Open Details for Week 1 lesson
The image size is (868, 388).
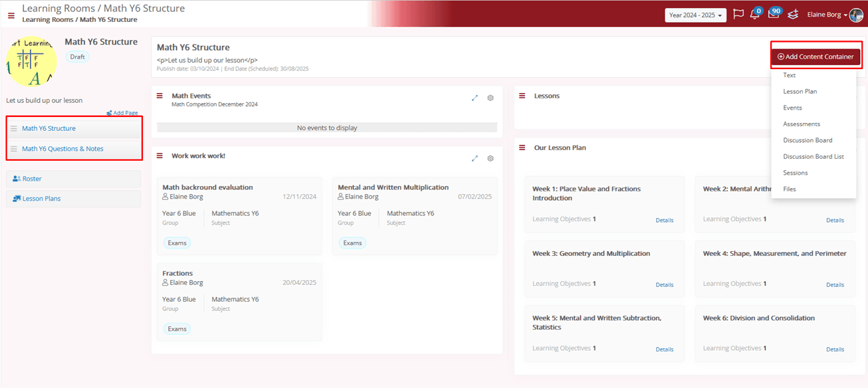(x=665, y=220)
